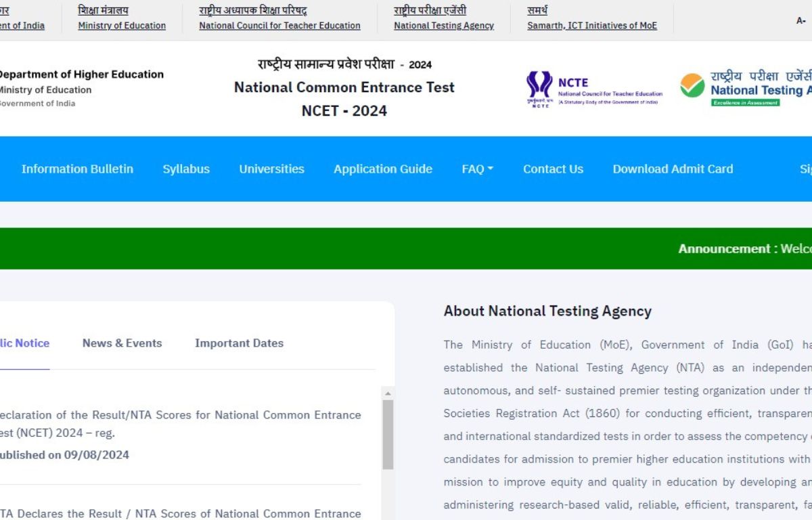Click the notice list scrollbar thumb
Viewport: 812px width, 520px height.
coord(388,435)
